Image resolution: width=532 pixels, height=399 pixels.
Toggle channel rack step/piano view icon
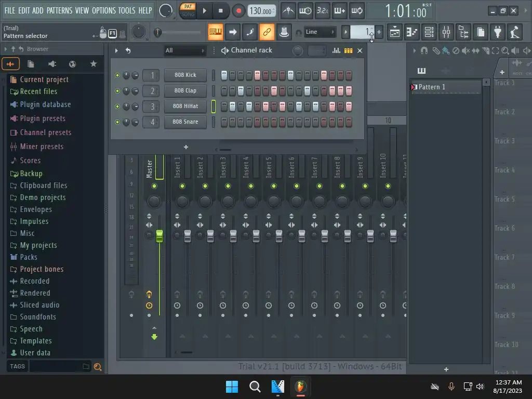pos(349,50)
